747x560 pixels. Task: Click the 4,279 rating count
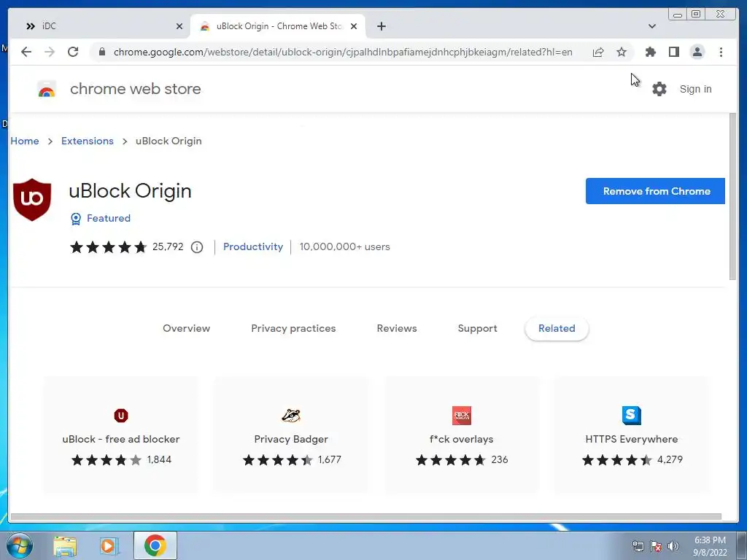[x=670, y=459]
